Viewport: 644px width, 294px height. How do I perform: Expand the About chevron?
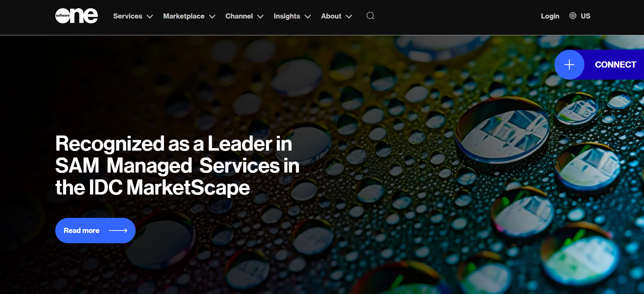(x=349, y=16)
